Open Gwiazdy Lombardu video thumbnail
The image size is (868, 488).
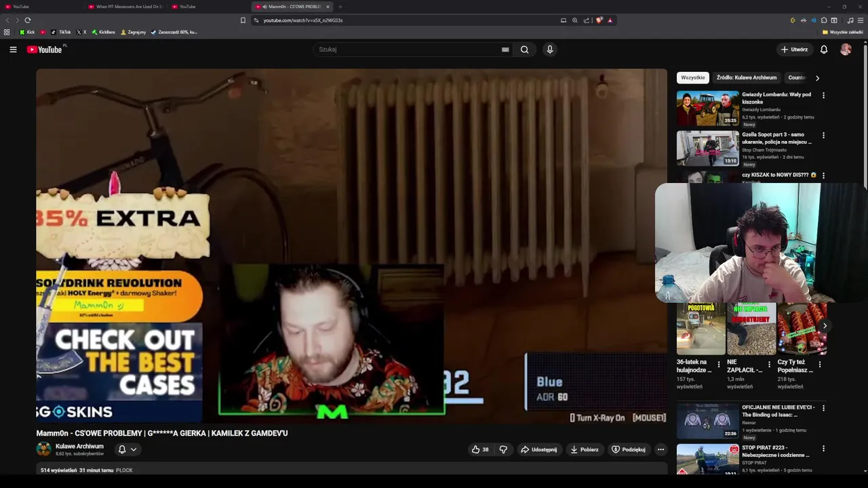coord(707,108)
